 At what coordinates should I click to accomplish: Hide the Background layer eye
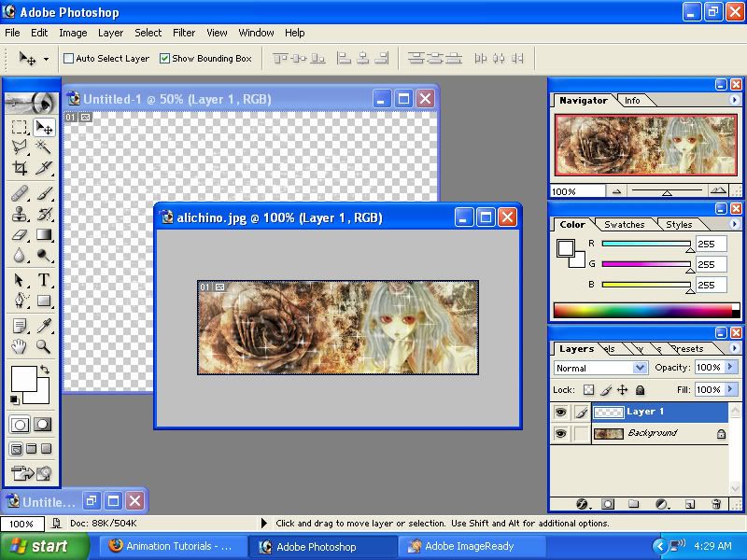tap(561, 433)
